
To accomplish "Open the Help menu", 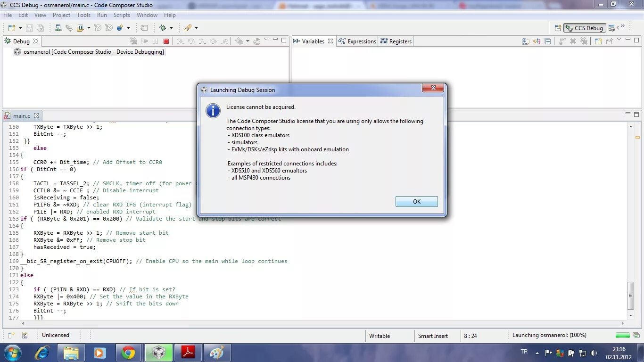I will pyautogui.click(x=170, y=15).
